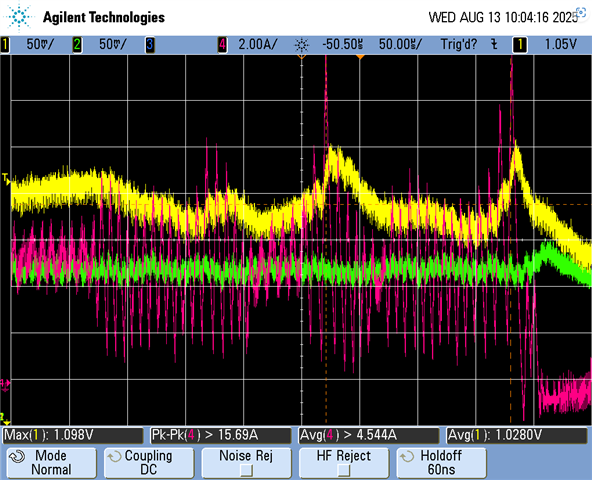
Task: Click the HF Reject softkey label
Action: (x=344, y=456)
